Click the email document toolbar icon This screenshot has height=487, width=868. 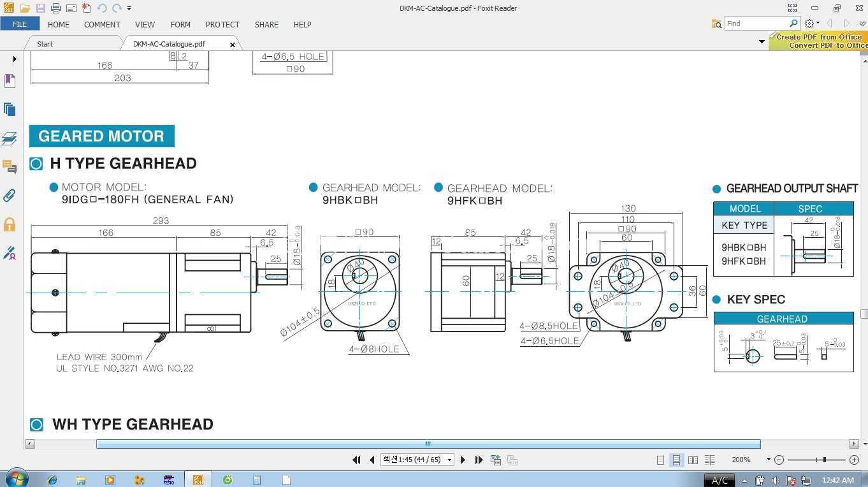tap(71, 8)
